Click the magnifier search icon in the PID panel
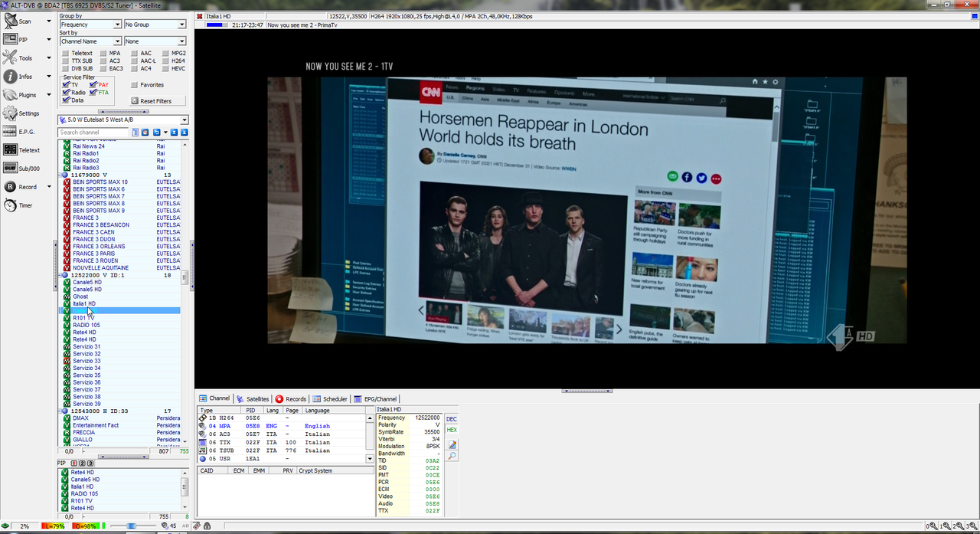This screenshot has height=534, width=980. pos(452,456)
